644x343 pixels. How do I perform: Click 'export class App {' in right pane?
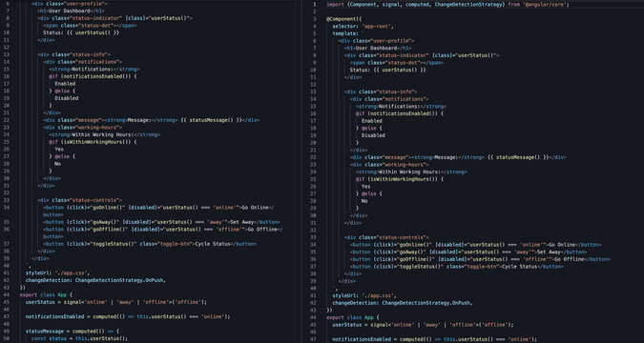353,317
